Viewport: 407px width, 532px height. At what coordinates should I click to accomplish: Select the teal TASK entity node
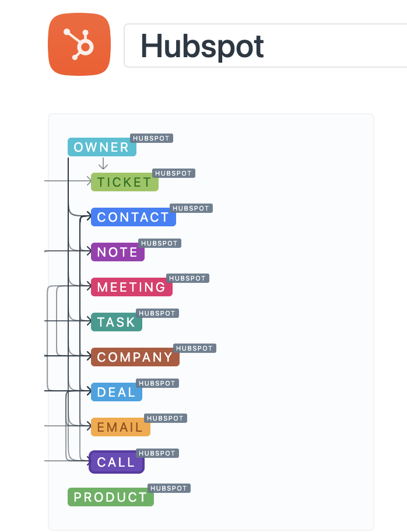(x=116, y=322)
